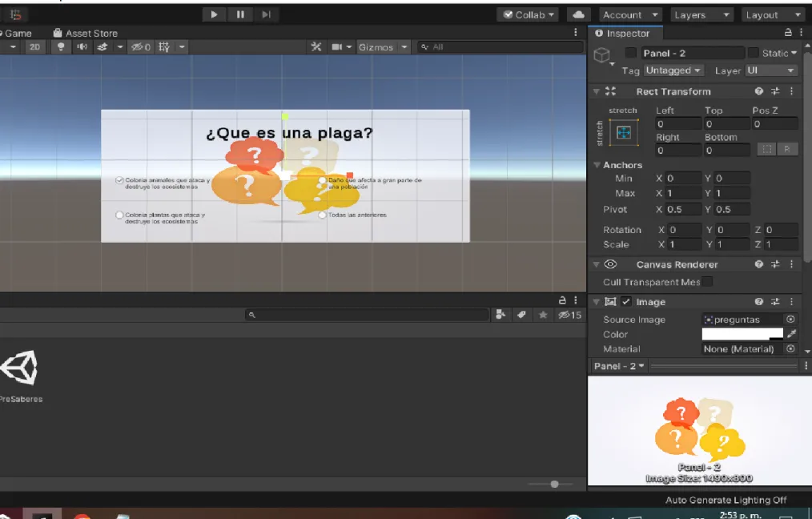The width and height of the screenshot is (812, 519).
Task: Lock the Inspector panel with padlock
Action: (788, 33)
